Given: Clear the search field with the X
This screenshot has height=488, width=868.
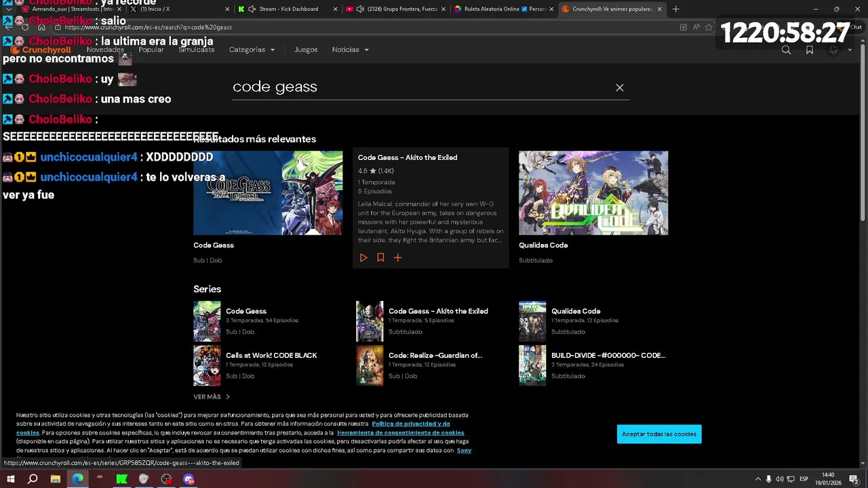Looking at the screenshot, I should coord(619,87).
